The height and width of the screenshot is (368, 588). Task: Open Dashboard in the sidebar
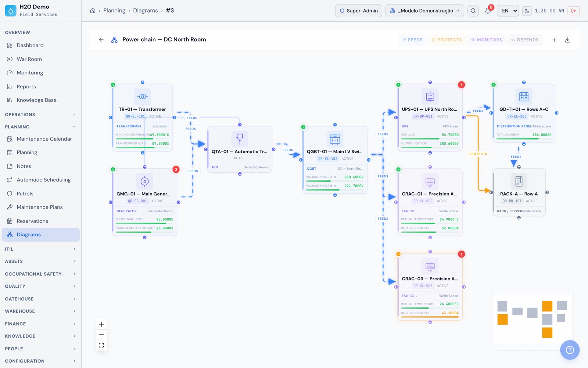40,45
